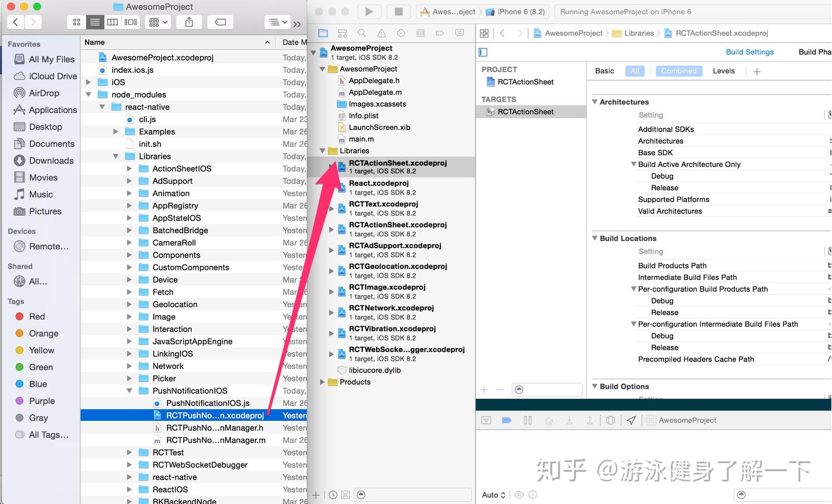This screenshot has width=832, height=504.
Task: Toggle the Activate Breakpoints icon
Action: pyautogui.click(x=507, y=420)
